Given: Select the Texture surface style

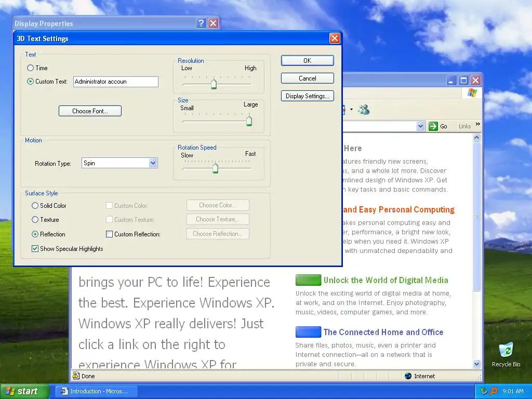Looking at the screenshot, I should pyautogui.click(x=35, y=220).
